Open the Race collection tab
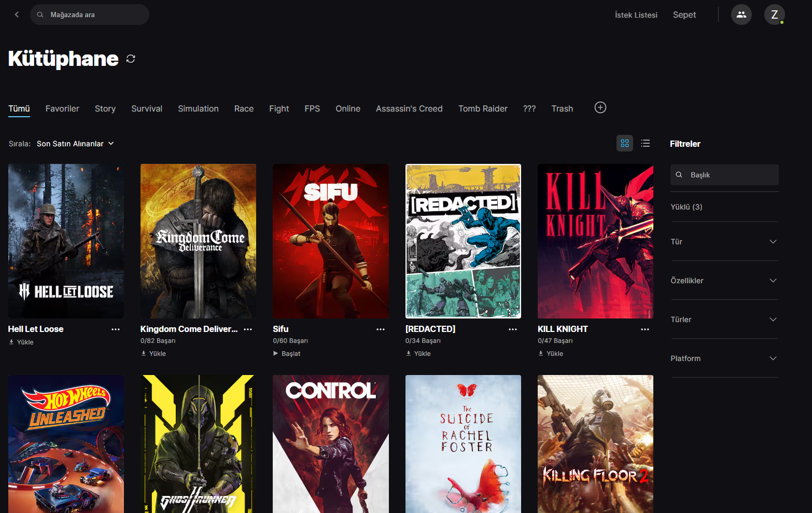The height and width of the screenshot is (513, 812). (x=244, y=109)
